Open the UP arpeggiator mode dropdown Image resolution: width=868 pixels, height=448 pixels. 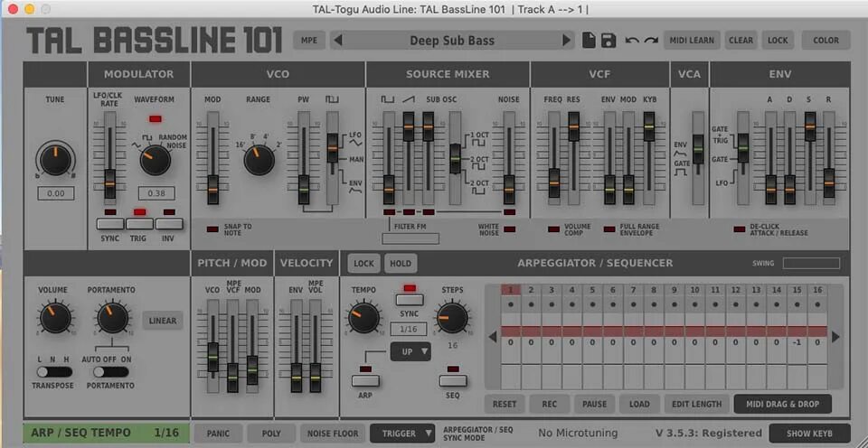[410, 351]
